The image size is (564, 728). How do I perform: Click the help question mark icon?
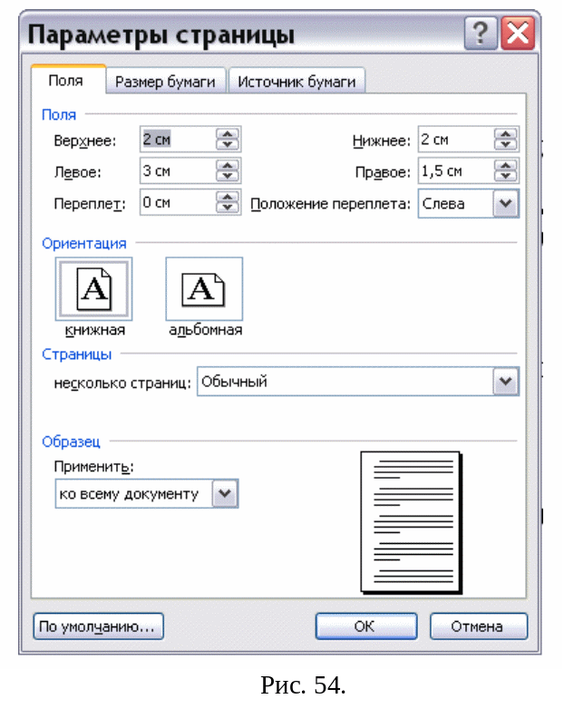(481, 35)
